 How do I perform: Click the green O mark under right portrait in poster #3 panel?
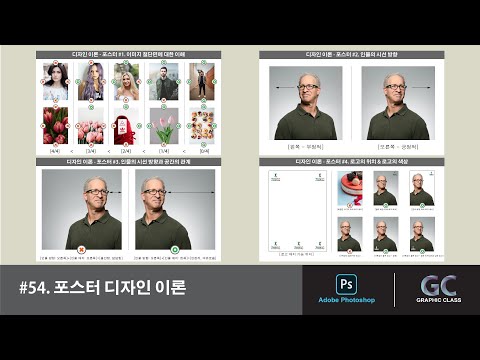coord(175,250)
